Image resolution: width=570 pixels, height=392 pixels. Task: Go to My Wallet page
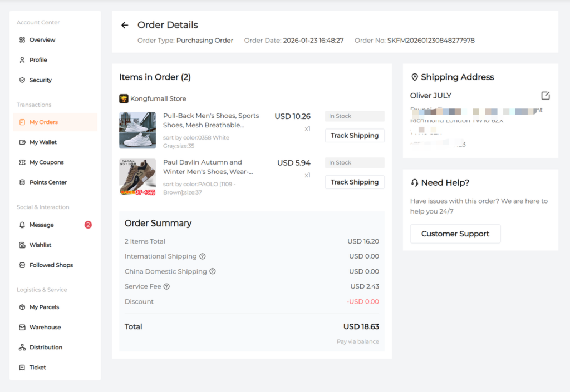(x=43, y=142)
